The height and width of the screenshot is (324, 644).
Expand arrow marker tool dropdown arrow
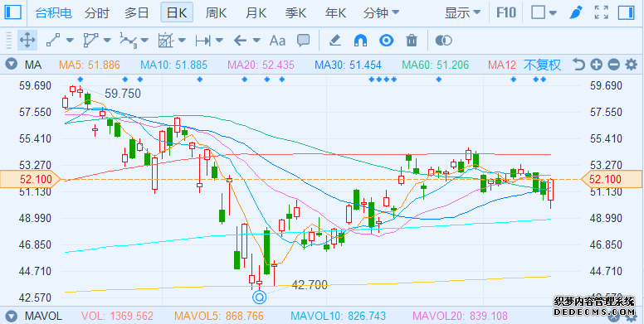[256, 41]
